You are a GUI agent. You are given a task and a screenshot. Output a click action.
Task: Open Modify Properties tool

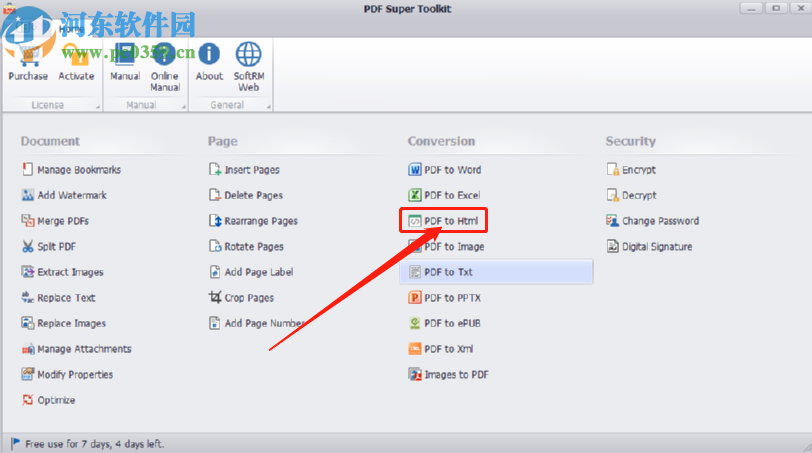67,375
